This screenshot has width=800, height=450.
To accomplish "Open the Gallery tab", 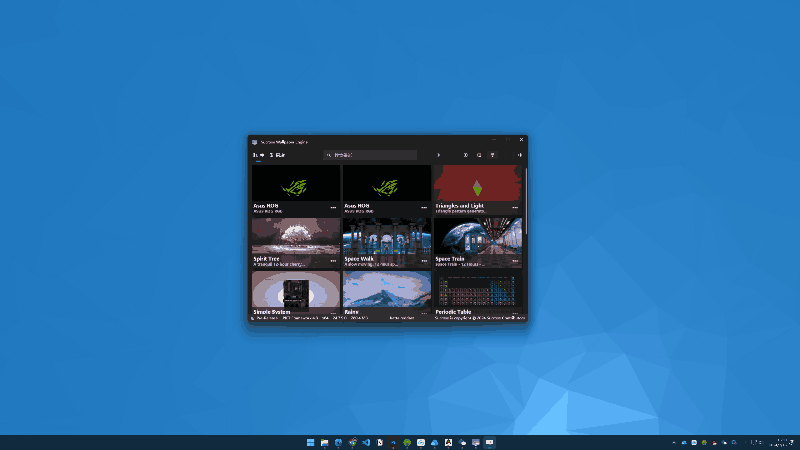I will point(278,155).
